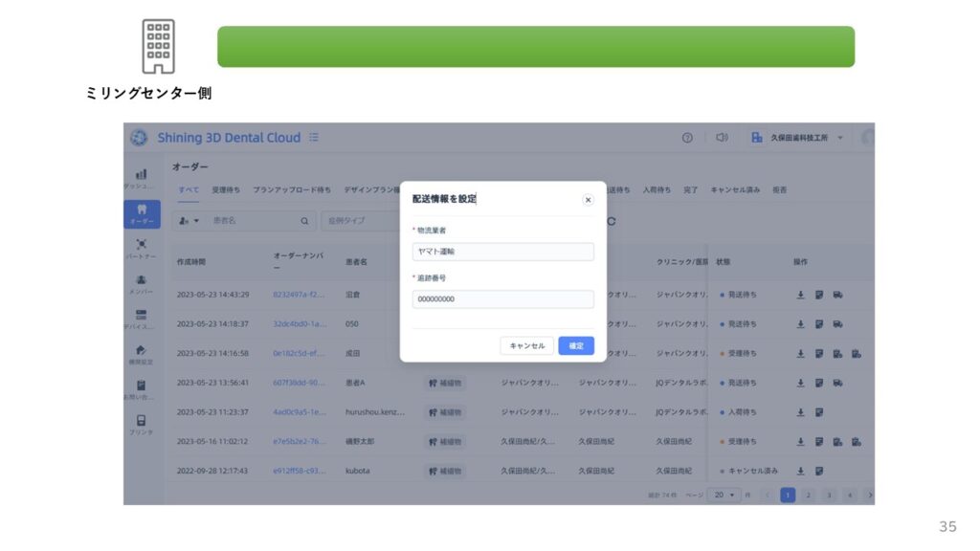Image resolution: width=980 pixels, height=551 pixels.
Task: Expand the 久保田歯科技工所 account dropdown
Action: pyautogui.click(x=840, y=138)
